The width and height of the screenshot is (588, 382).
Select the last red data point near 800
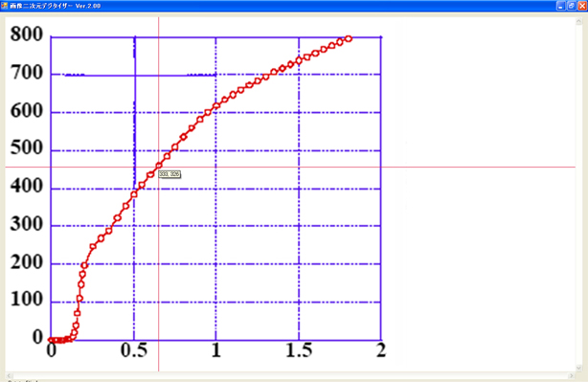tap(349, 38)
